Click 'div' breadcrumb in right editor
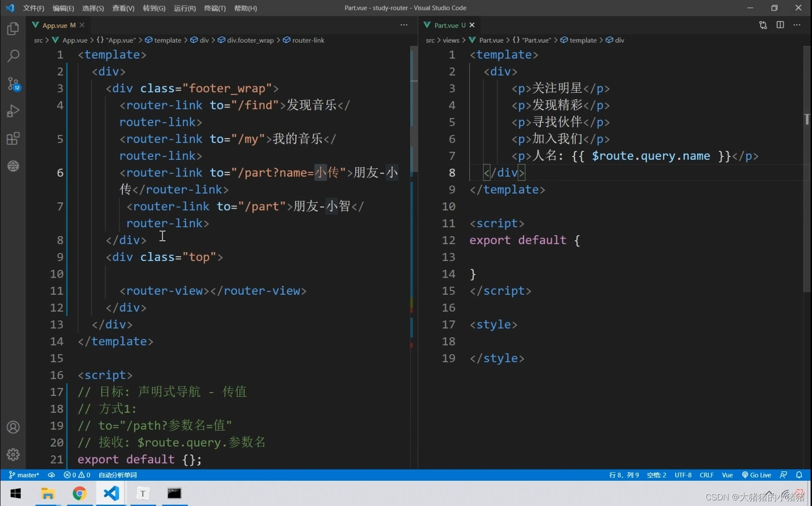Viewport: 812px width, 506px height. pos(615,40)
